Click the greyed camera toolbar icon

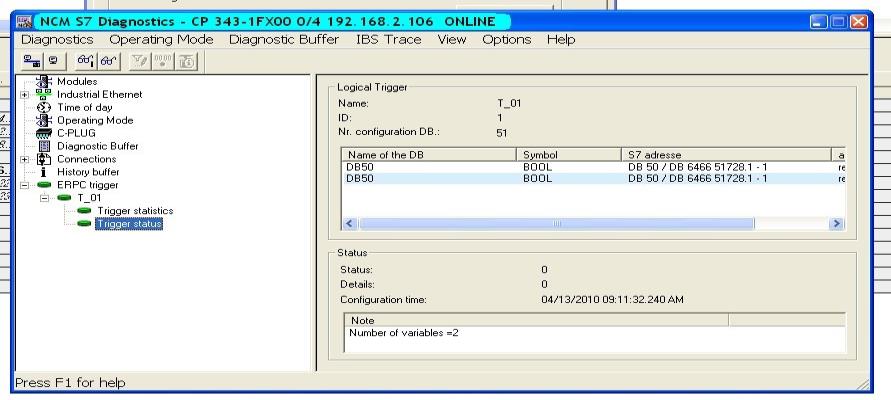coord(186,61)
